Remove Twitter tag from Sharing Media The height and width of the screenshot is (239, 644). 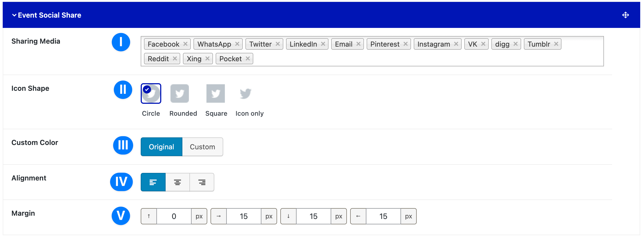coord(278,44)
